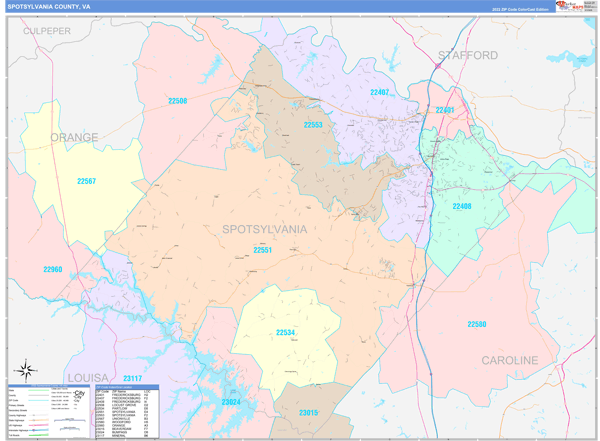Open the map legend symbol key

coord(48,410)
